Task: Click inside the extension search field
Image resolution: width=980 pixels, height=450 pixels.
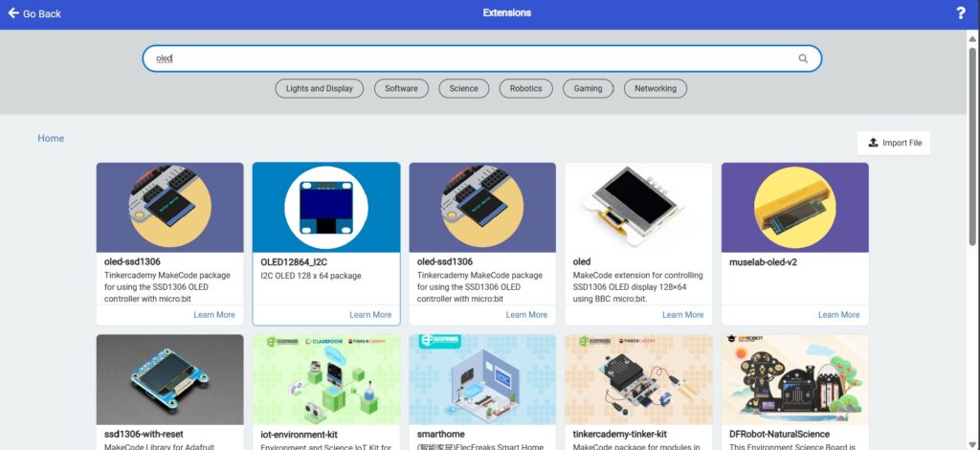Action: click(x=469, y=58)
